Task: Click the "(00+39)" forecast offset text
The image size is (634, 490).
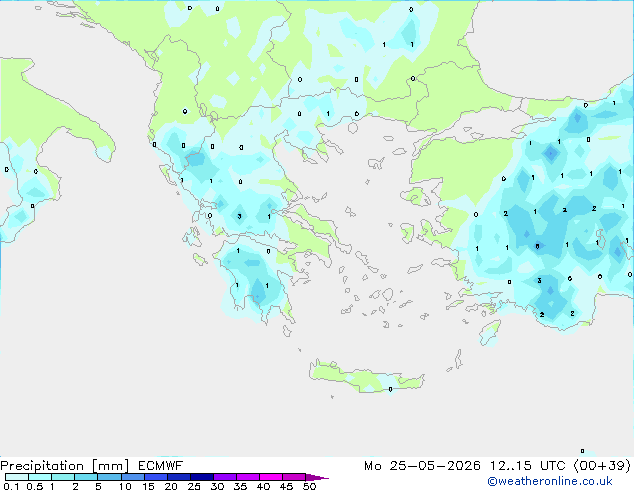Action: [602, 466]
